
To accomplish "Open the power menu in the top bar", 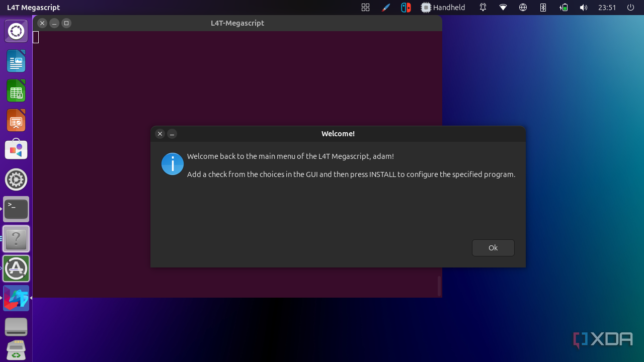I will click(630, 8).
